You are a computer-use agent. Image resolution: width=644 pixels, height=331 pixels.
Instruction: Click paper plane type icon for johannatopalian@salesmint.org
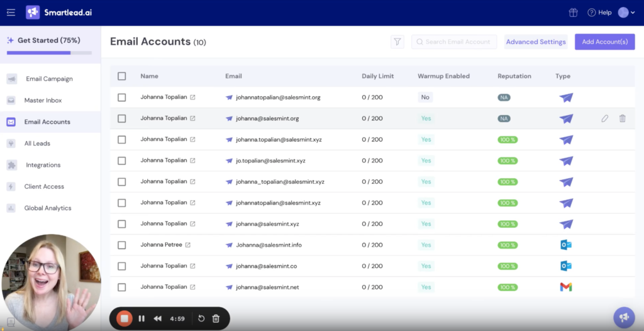click(566, 98)
